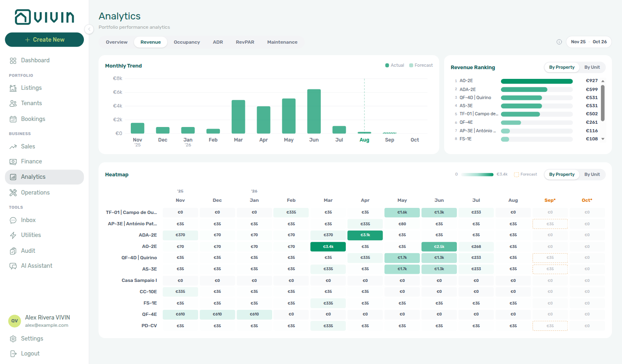Switch to the Occupancy tab
622x364 pixels.
click(x=187, y=42)
